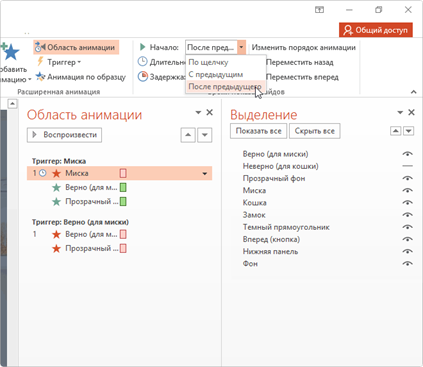This screenshot has height=367, width=423.
Task: Show the Неверно (для кошки) object
Action: 407,166
